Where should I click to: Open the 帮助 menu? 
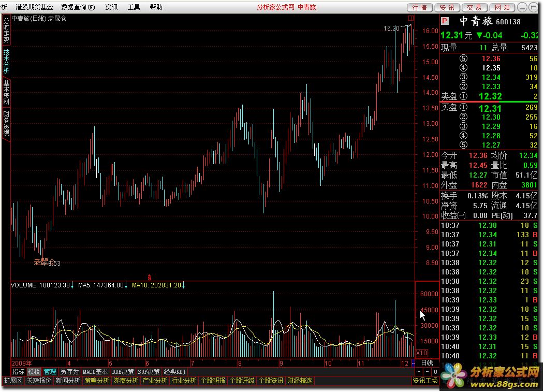click(x=156, y=7)
